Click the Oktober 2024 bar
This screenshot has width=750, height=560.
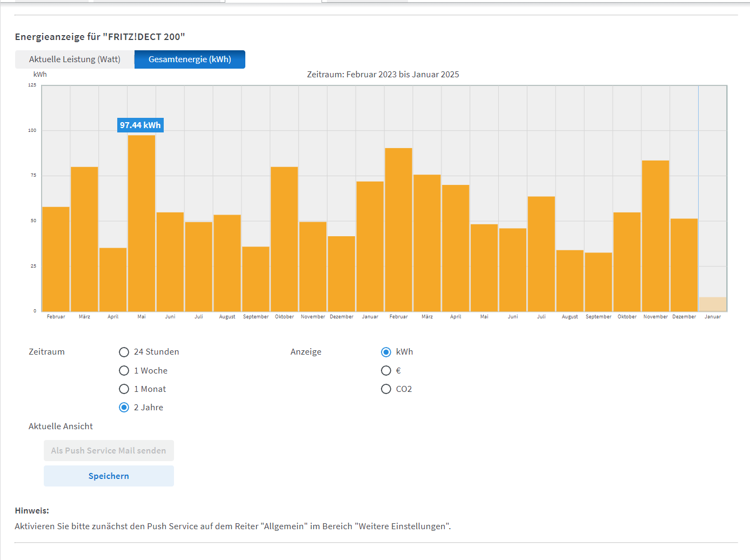point(627,262)
